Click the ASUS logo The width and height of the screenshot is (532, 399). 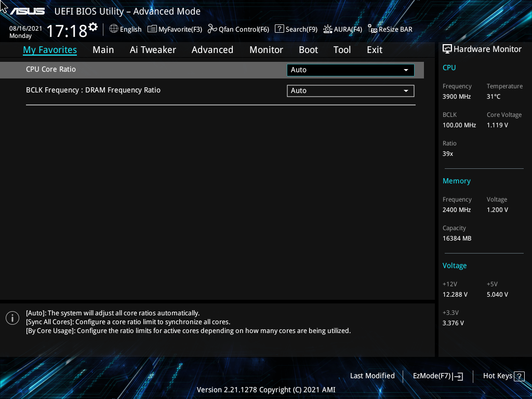point(28,11)
